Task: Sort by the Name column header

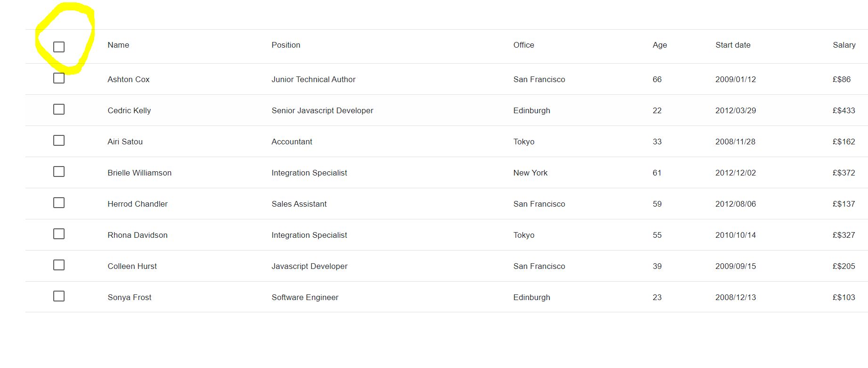Action: click(118, 45)
